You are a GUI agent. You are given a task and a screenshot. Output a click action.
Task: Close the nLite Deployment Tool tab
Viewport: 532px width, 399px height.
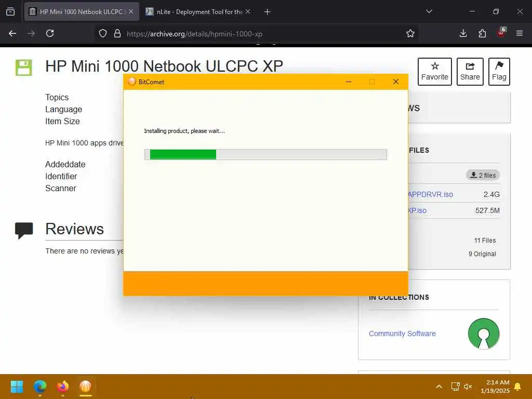(248, 11)
